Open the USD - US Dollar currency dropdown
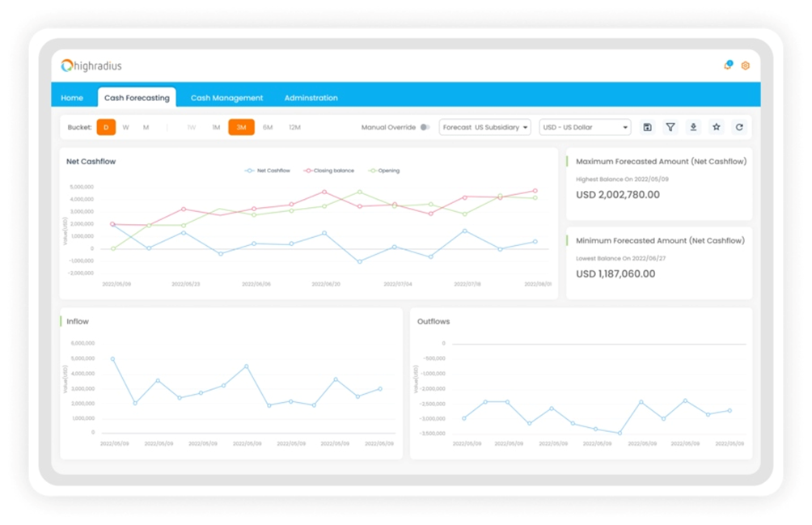 point(584,127)
